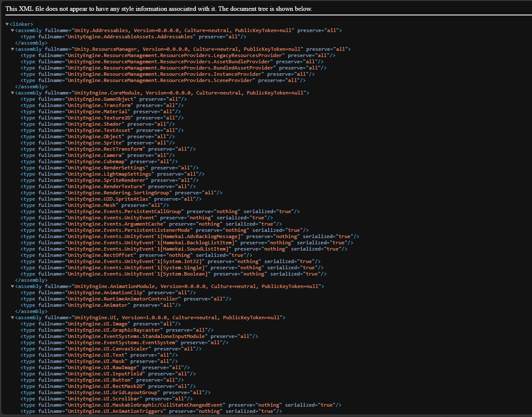Image resolution: width=532 pixels, height=417 pixels.
Task: Collapse the UnityEngine.AnimationModule assembly node
Action: [12, 286]
